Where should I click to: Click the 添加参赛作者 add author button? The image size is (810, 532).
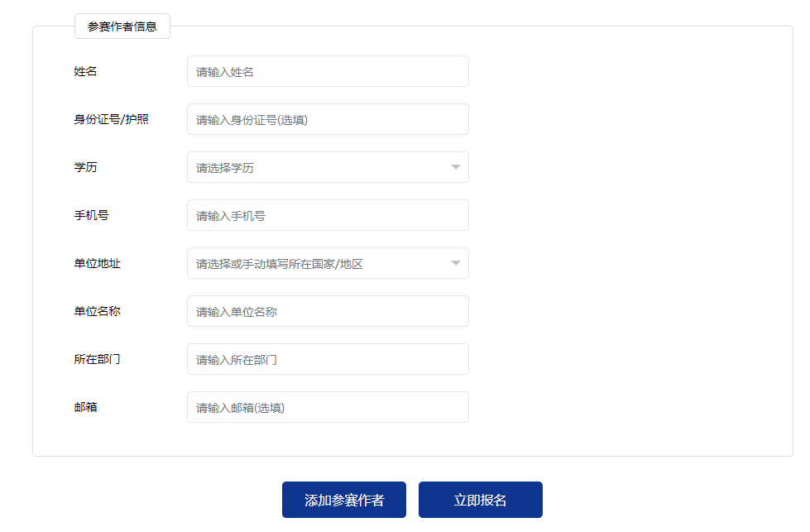tap(344, 499)
